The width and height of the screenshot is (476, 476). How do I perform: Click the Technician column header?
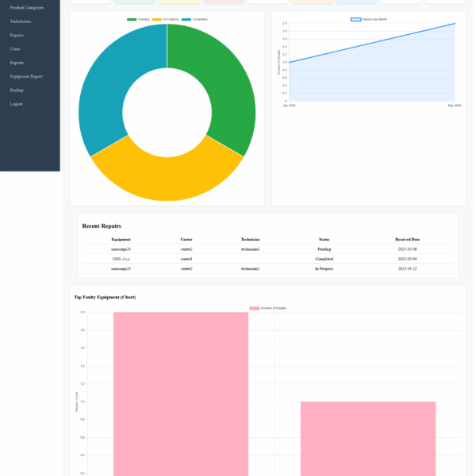[x=251, y=240]
